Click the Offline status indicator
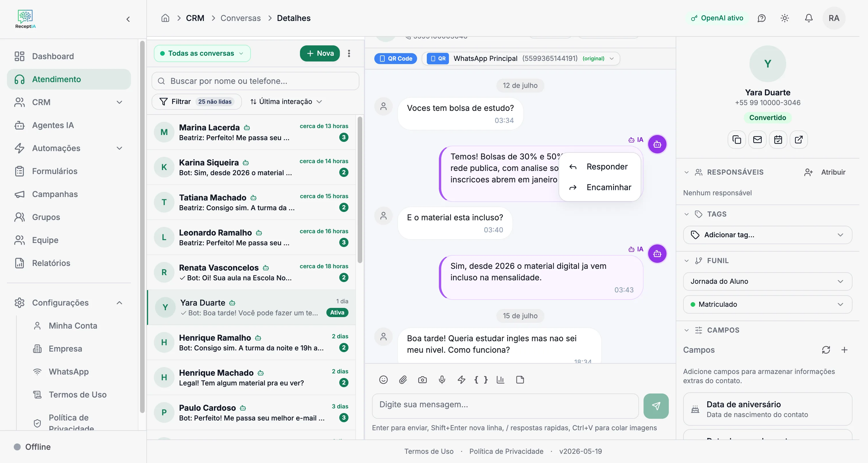 32,447
